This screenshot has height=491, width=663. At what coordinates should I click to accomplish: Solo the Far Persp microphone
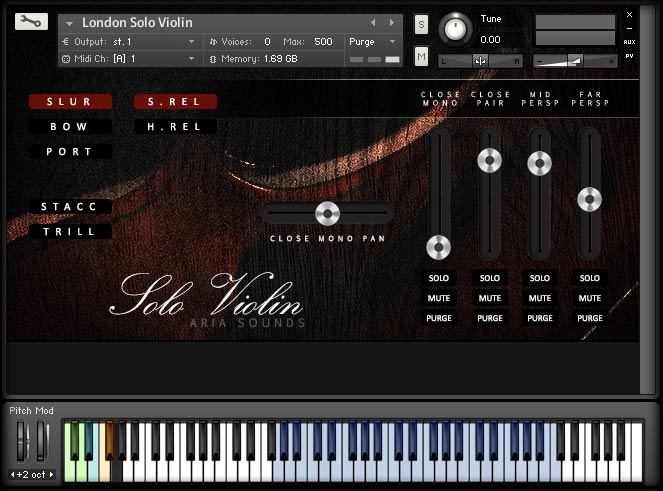(590, 278)
